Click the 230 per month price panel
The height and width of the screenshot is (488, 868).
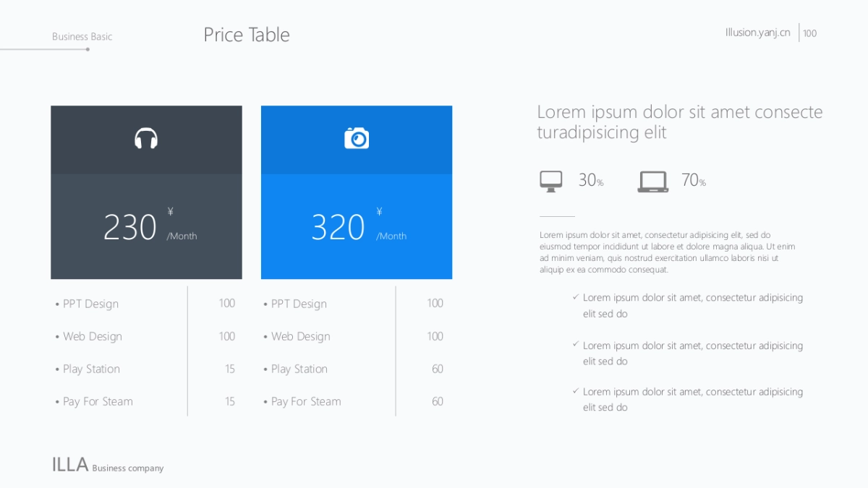pos(146,226)
